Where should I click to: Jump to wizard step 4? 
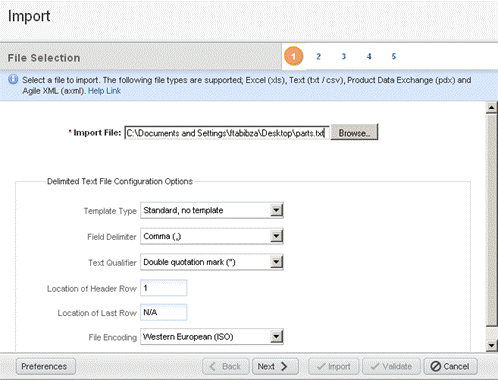pos(369,56)
